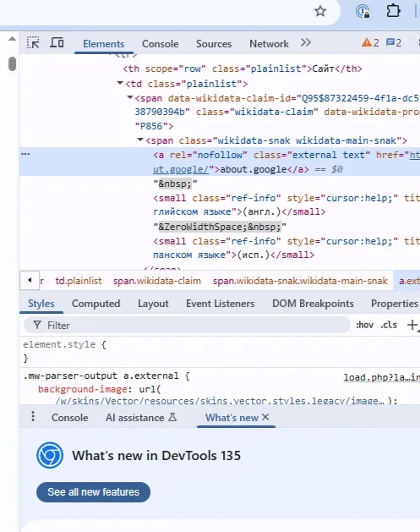Select the What's new drawer tab
Screen dimensions: 420x532
[232, 418]
